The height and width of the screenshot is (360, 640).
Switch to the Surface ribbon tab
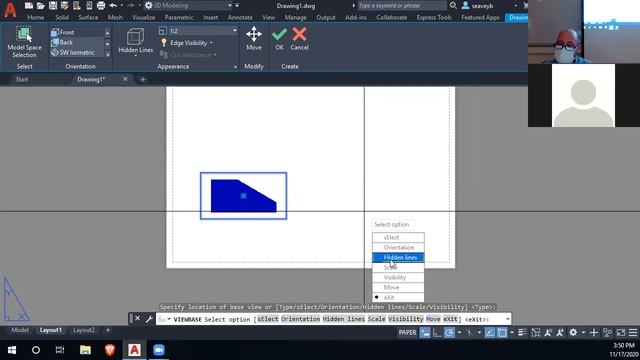point(88,18)
